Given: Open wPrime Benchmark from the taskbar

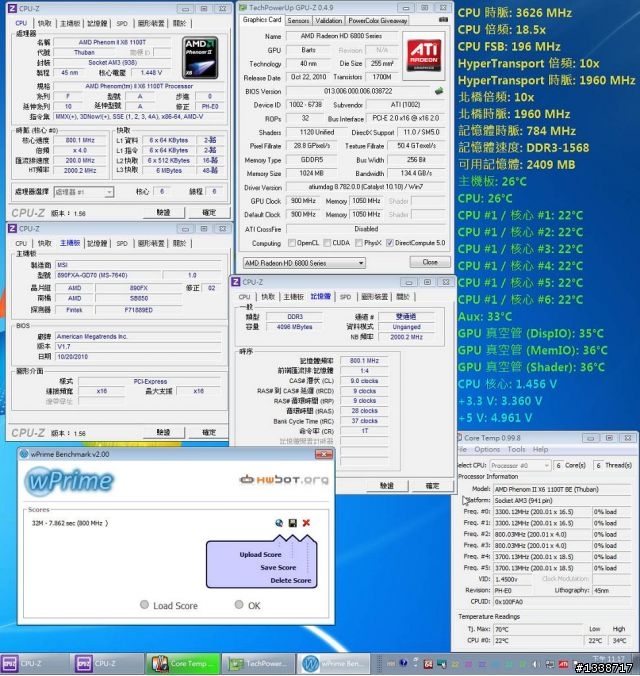Looking at the screenshot, I should coord(334,664).
